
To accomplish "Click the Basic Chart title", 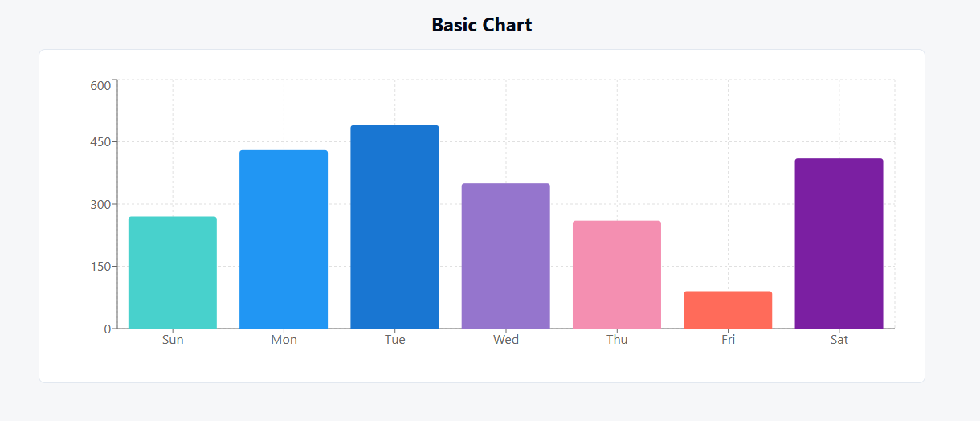I will [x=482, y=25].
